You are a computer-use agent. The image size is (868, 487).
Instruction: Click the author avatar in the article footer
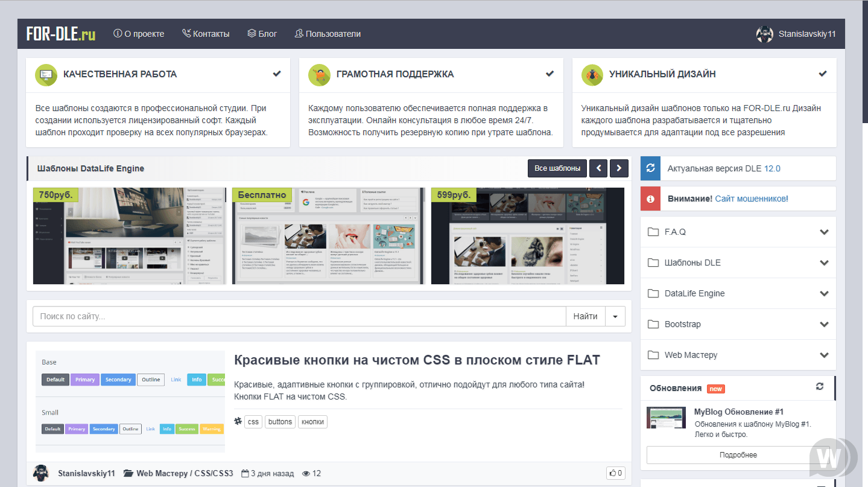coord(41,473)
